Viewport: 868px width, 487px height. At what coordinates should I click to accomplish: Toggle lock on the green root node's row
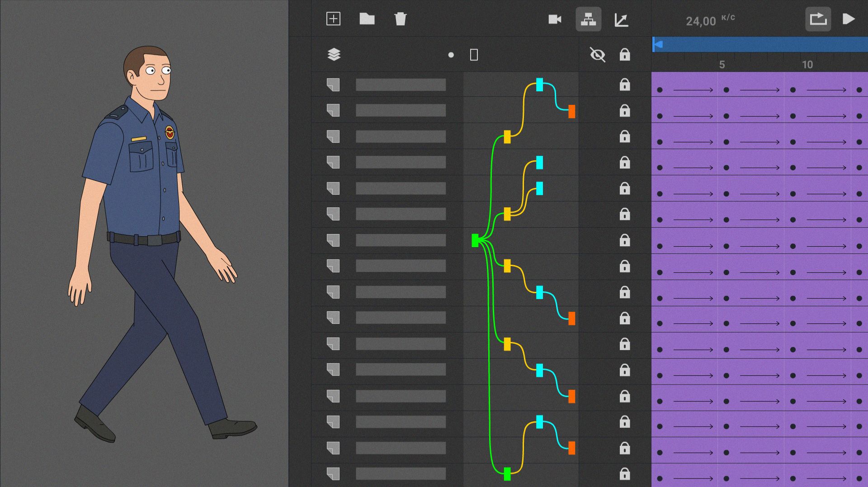point(624,240)
